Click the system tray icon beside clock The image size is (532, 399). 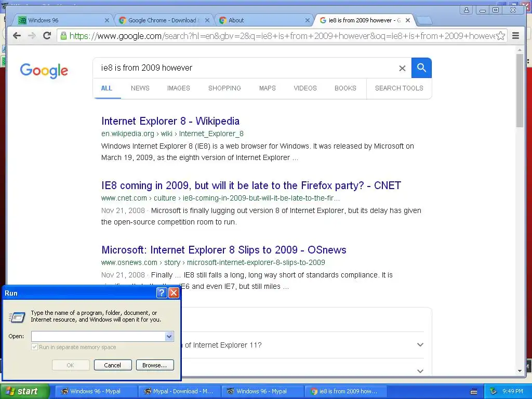tap(494, 392)
